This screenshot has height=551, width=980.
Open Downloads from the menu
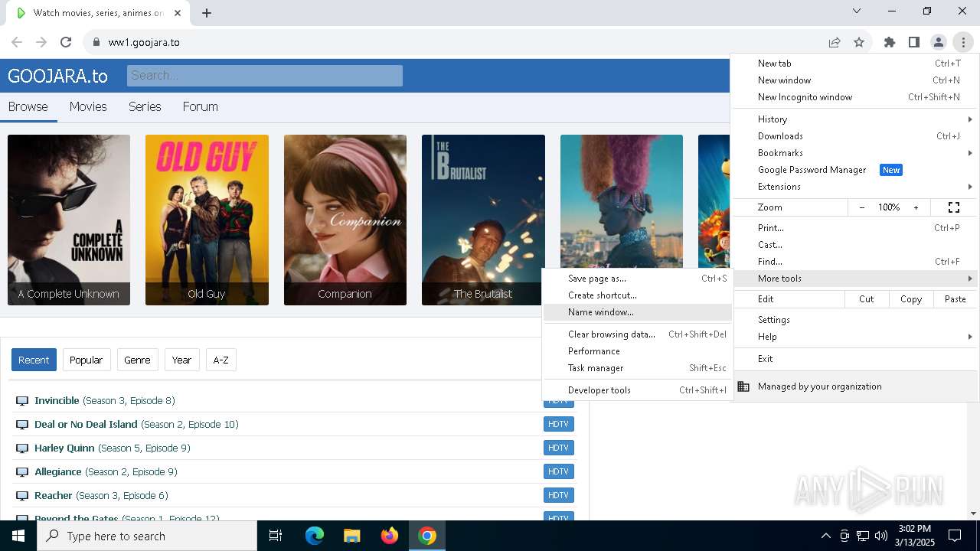[856, 136]
